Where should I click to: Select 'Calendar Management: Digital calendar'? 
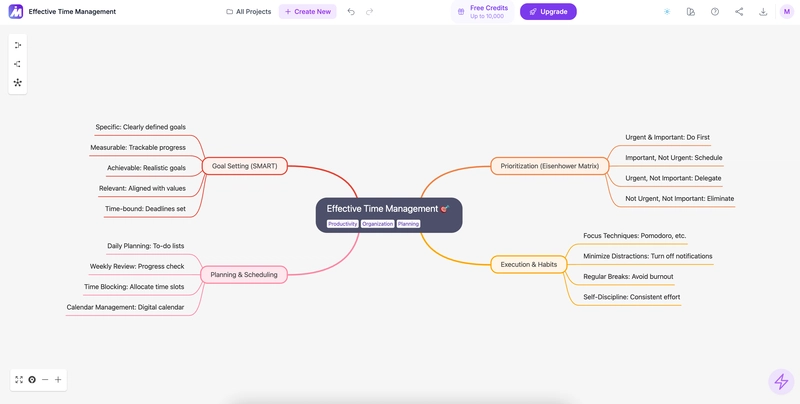pos(126,307)
